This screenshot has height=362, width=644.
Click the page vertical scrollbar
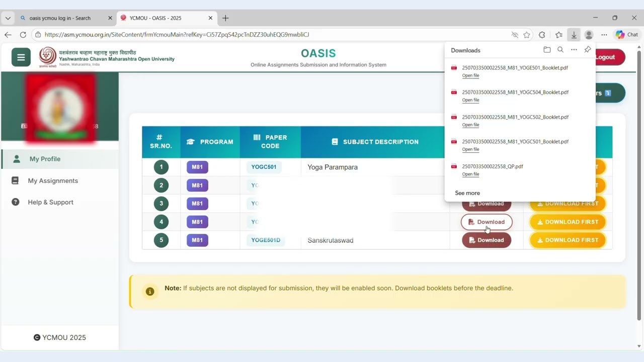(639, 186)
